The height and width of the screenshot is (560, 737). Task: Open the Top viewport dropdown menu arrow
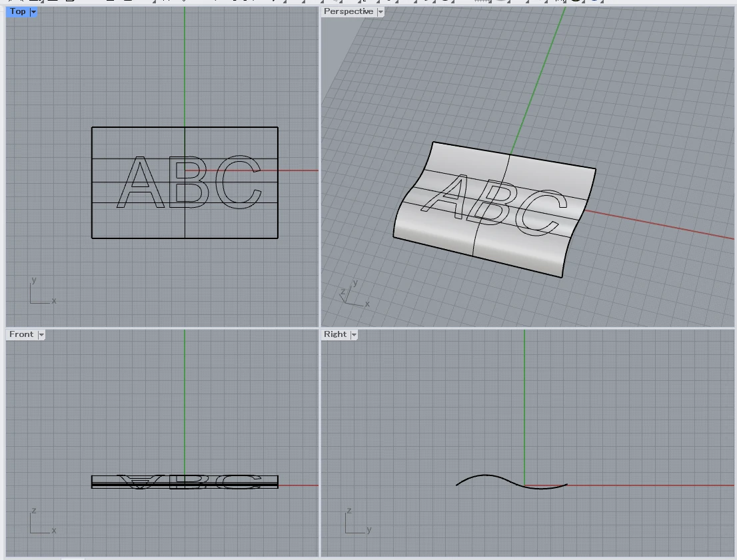coord(33,12)
